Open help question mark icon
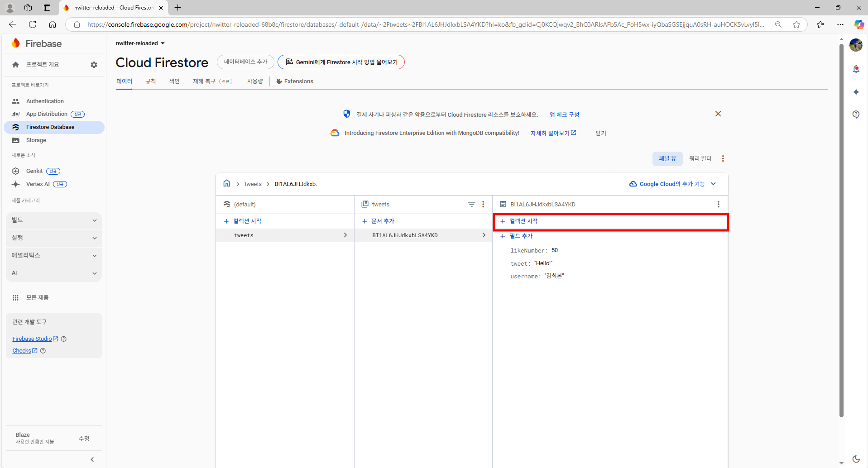 click(856, 115)
